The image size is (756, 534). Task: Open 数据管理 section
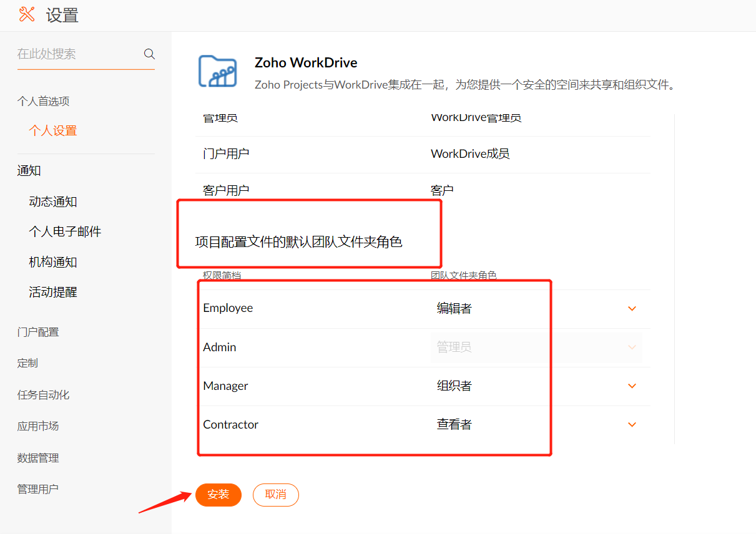(x=38, y=458)
